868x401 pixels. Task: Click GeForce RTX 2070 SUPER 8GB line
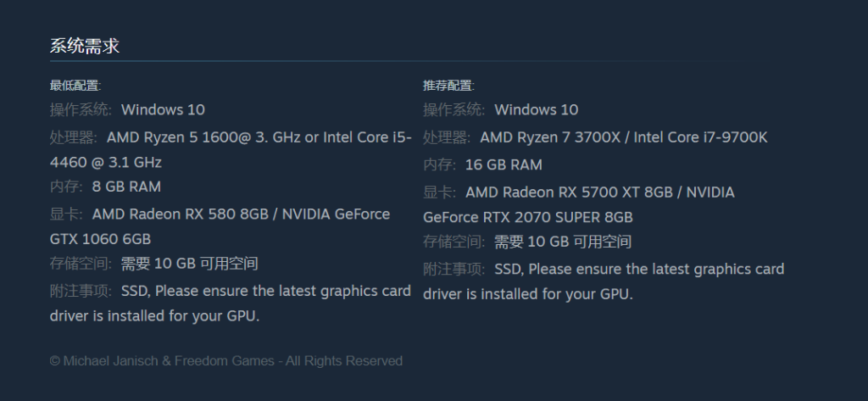527,217
